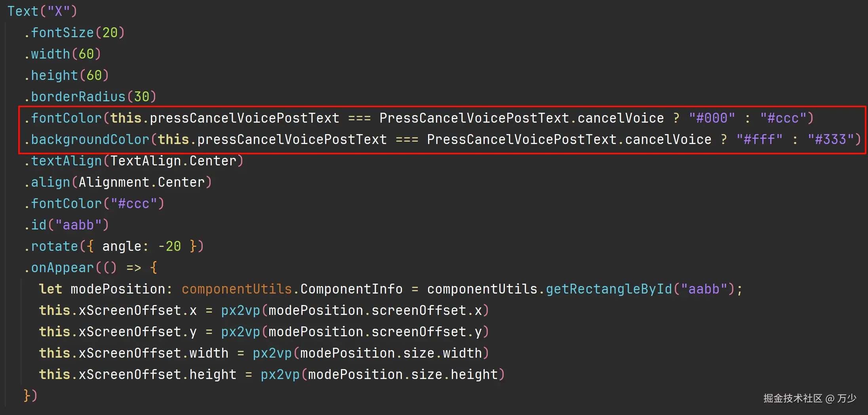The width and height of the screenshot is (868, 415).
Task: Click the borderRadius value 30
Action: tap(141, 97)
